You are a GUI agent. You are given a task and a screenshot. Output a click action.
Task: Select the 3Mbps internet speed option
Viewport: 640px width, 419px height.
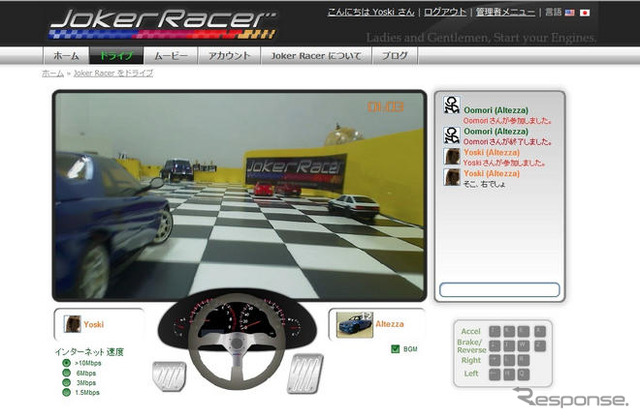tap(66, 382)
